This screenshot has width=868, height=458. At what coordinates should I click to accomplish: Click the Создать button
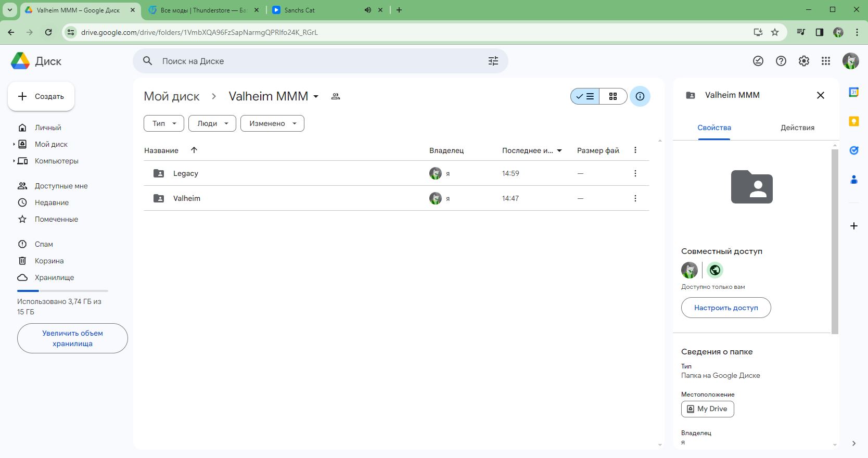point(41,96)
